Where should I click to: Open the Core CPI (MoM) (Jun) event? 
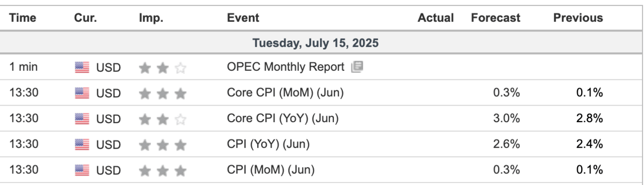(285, 93)
